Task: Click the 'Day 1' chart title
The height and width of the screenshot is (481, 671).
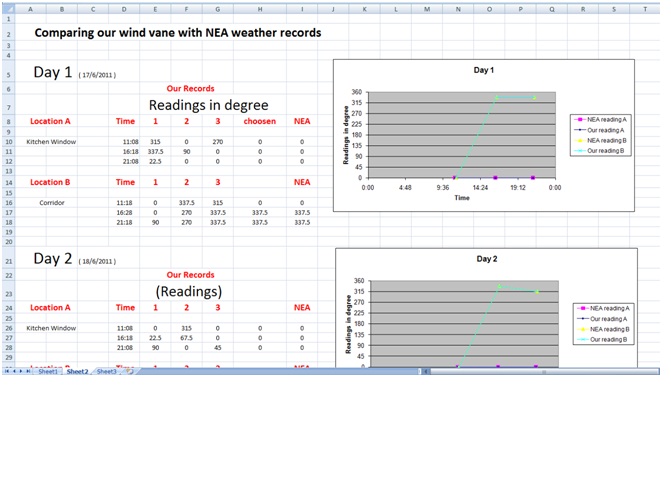Action: click(484, 70)
